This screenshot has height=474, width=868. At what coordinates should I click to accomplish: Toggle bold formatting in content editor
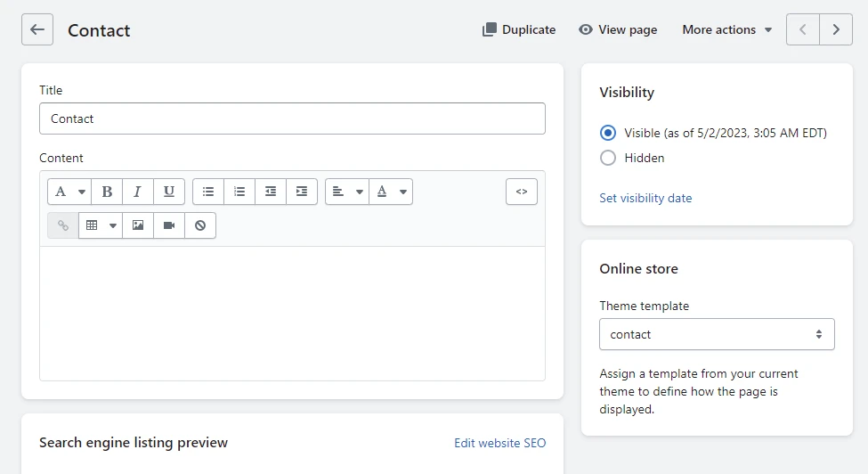tap(107, 192)
